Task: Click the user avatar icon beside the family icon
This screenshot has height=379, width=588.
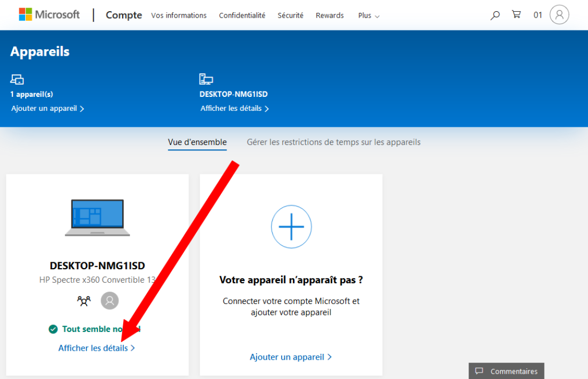Action: tap(109, 300)
